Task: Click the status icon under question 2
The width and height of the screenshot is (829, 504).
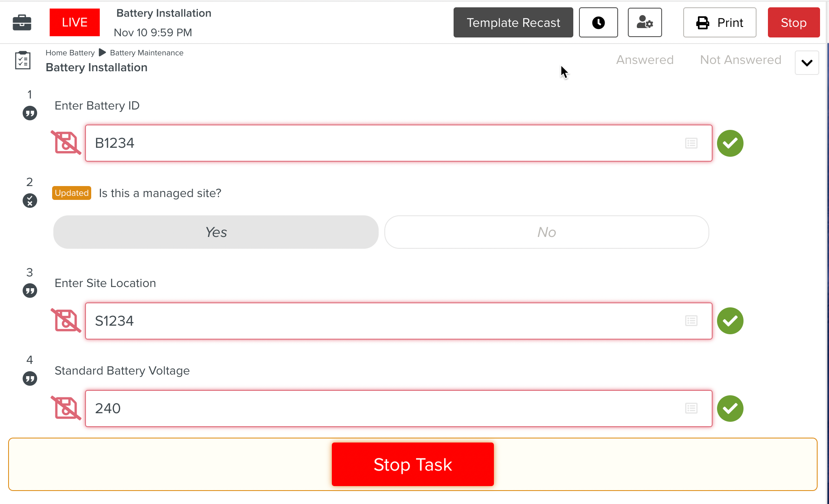Action: [x=30, y=201]
